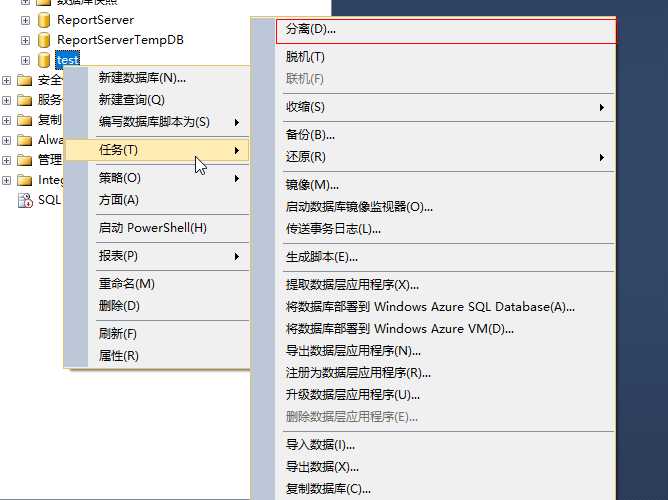Viewport: 668px width, 500px height.
Task: Choose 提取数据层应用程序(X)...
Action: (434, 285)
